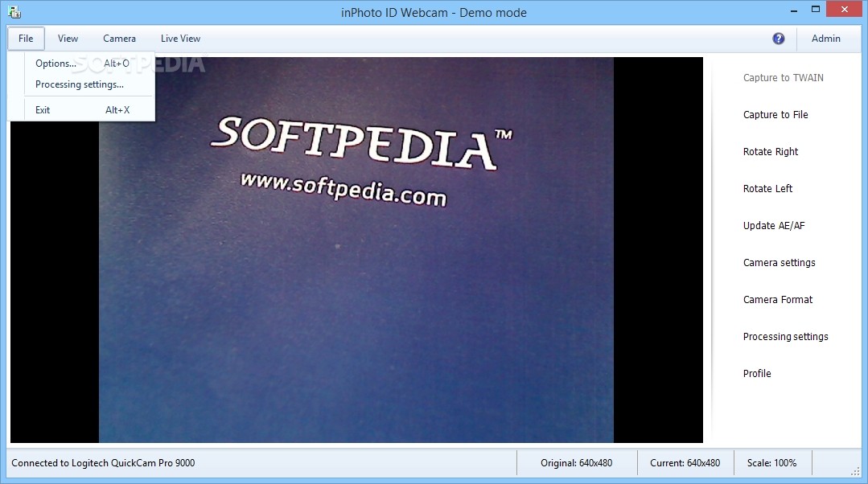Open Camera Format
Viewport: 868px width, 484px height.
[x=777, y=299]
